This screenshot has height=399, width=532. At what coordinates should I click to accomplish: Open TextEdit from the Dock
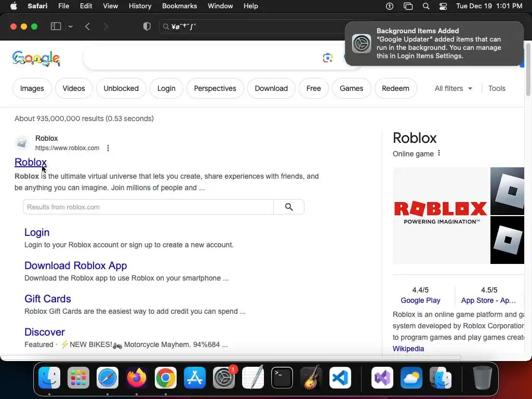click(x=253, y=378)
